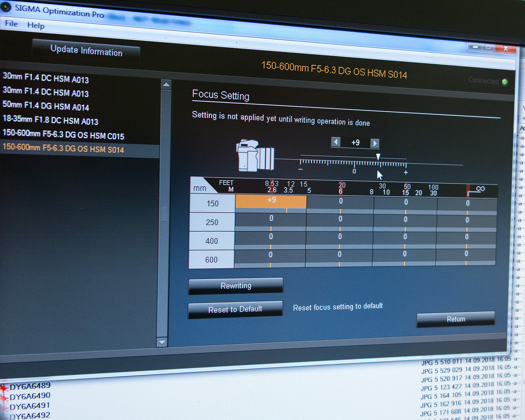Select the 600mm row cell under 20 feet

[x=339, y=258]
